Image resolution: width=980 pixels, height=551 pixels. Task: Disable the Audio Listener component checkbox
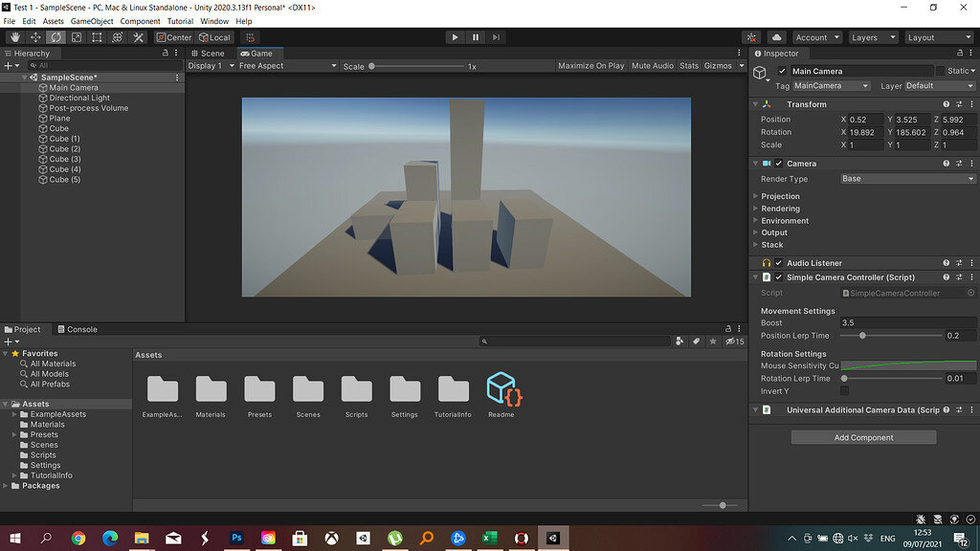[x=779, y=263]
